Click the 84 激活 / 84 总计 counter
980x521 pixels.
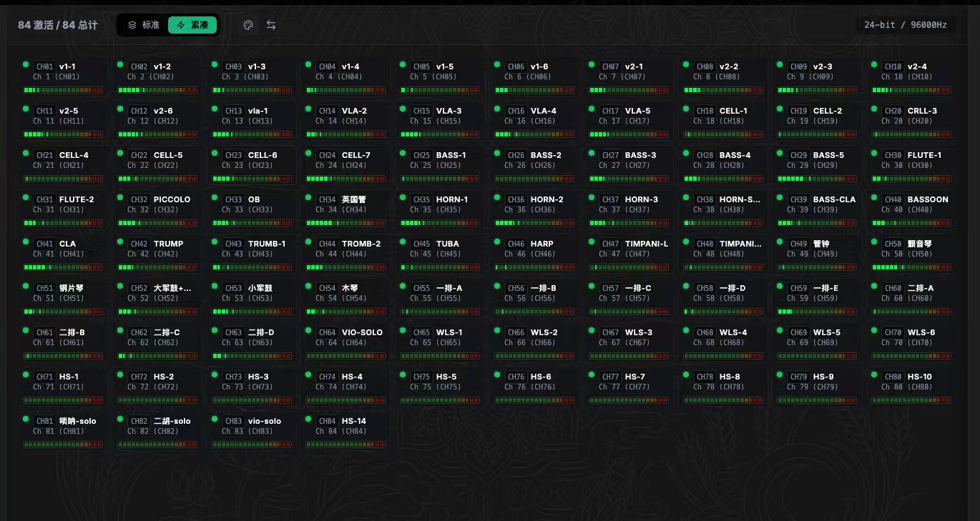tap(58, 25)
